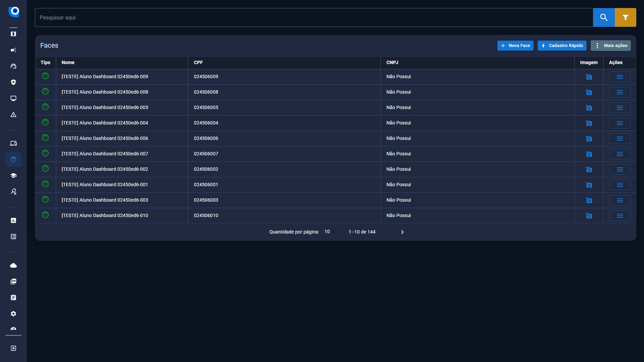Viewport: 644px width, 362px height.
Task: Open the devices sidebar icon
Action: tap(13, 143)
